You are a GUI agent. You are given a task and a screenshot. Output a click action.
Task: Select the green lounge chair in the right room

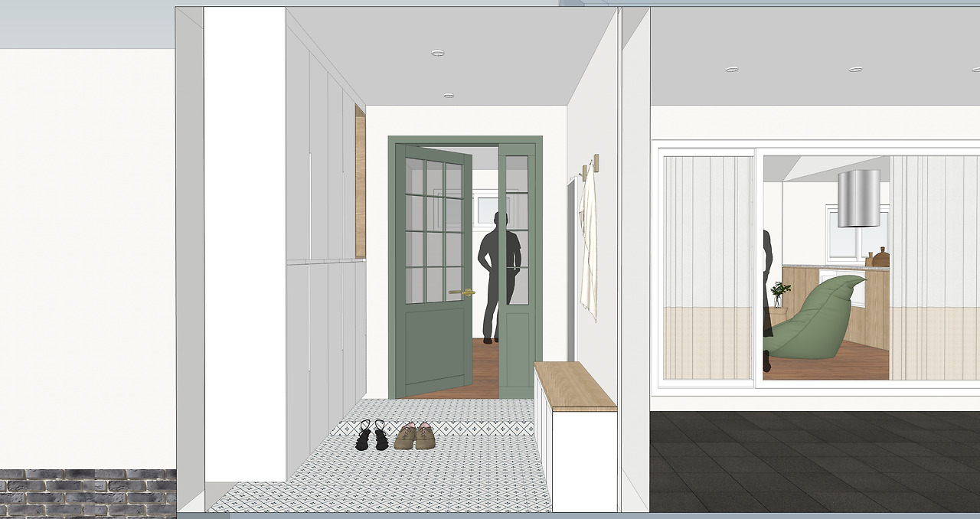tap(815, 318)
